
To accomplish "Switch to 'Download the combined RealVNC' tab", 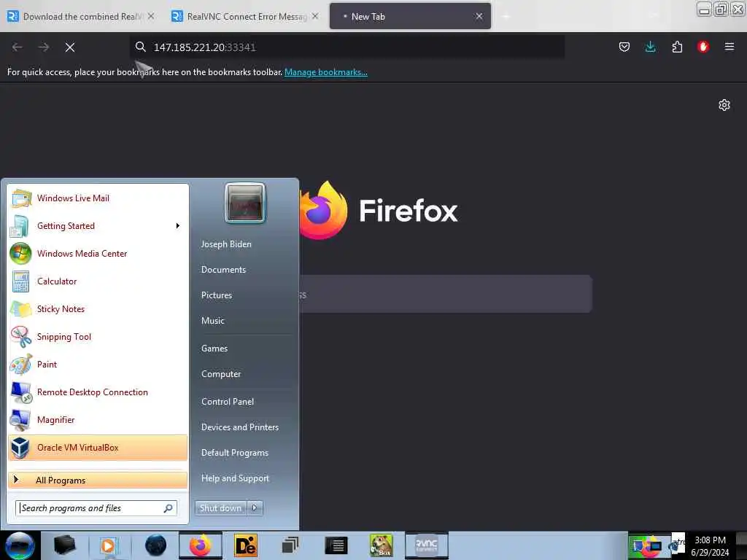I will (x=81, y=16).
